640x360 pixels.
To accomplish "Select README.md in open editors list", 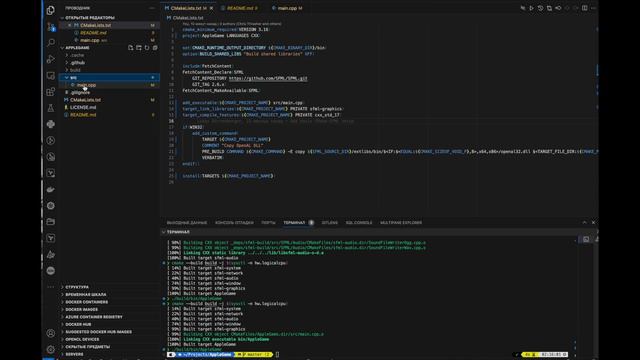I will point(109,33).
